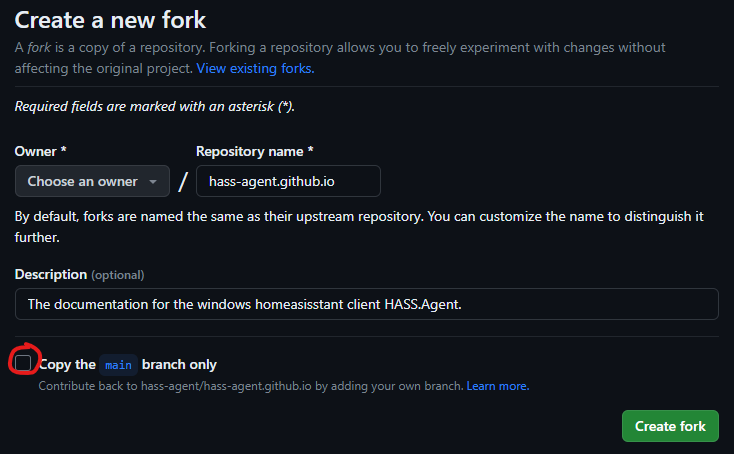734x454 pixels.
Task: Follow the "Learn more" link
Action: 497,385
